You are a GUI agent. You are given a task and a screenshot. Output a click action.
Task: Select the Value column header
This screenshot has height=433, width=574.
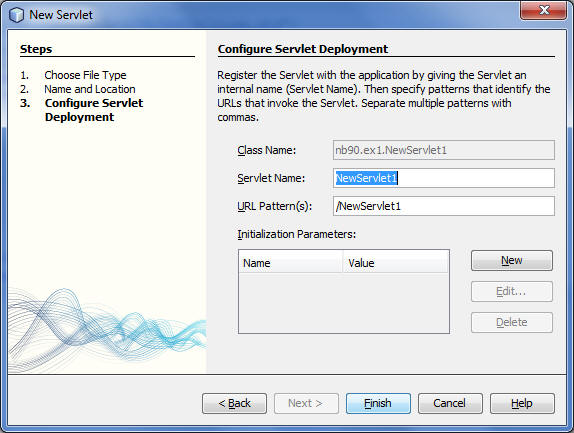point(395,263)
